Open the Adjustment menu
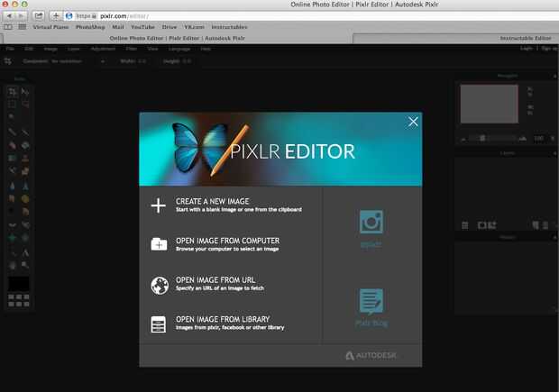Image resolution: width=559 pixels, height=392 pixels. [x=103, y=49]
